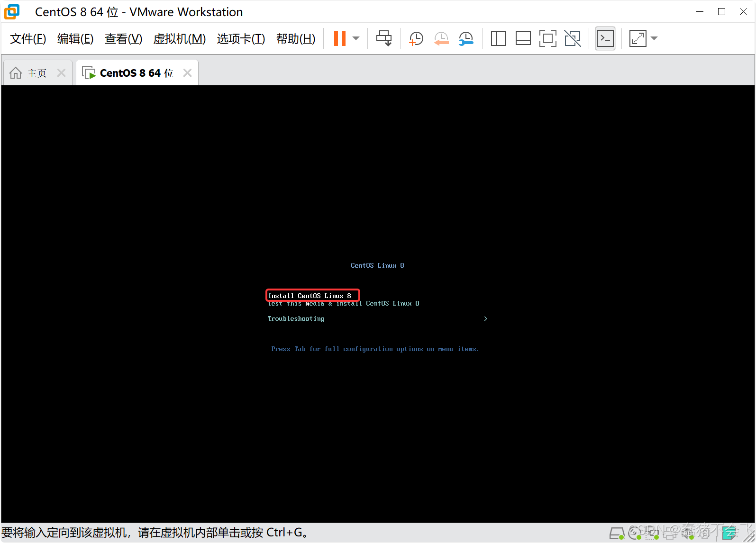Click the network adapter status icon
756x543 pixels.
point(652,534)
